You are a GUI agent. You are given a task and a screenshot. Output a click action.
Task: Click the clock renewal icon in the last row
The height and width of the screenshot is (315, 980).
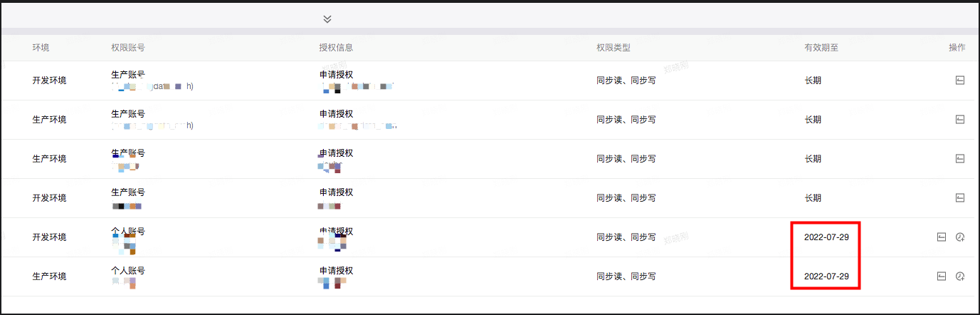click(959, 277)
